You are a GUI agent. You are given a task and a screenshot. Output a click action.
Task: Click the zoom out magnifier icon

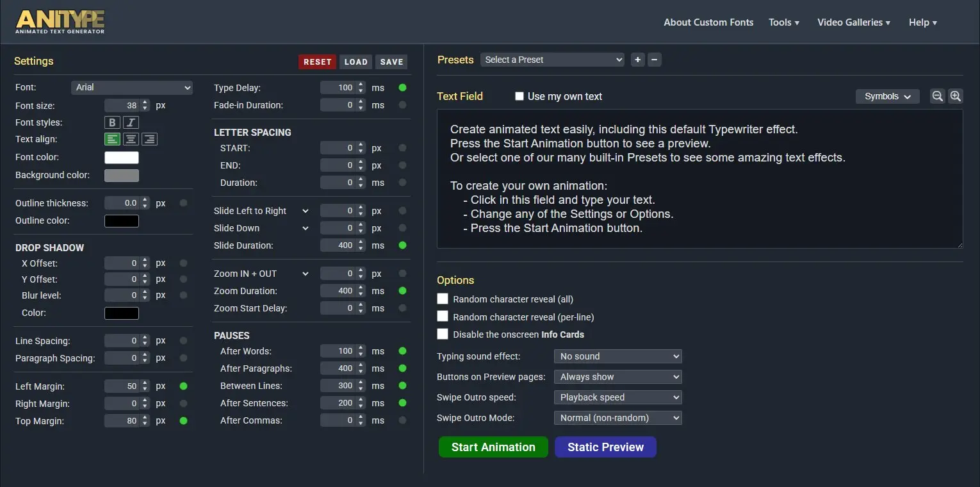pyautogui.click(x=937, y=96)
